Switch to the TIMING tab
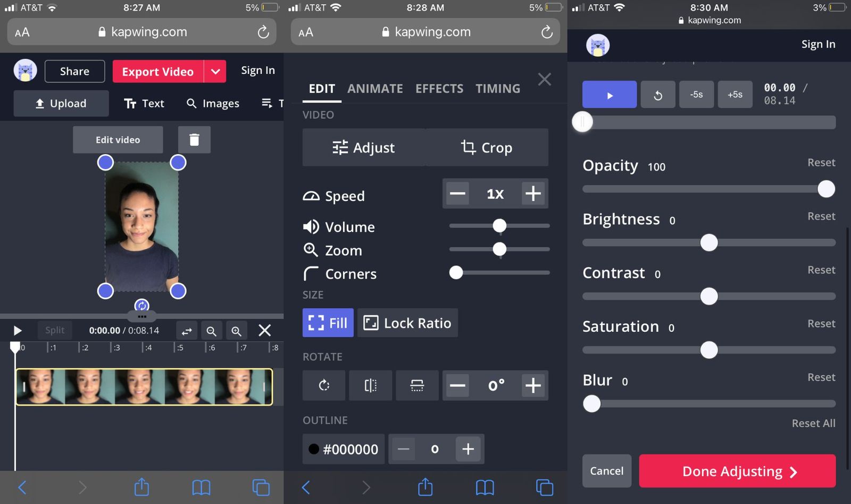 pyautogui.click(x=498, y=88)
